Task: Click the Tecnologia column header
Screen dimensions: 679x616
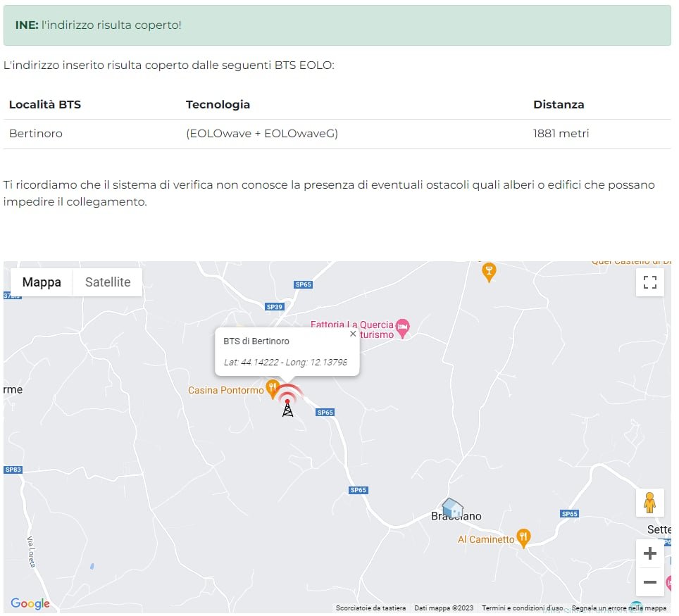Action: point(218,104)
